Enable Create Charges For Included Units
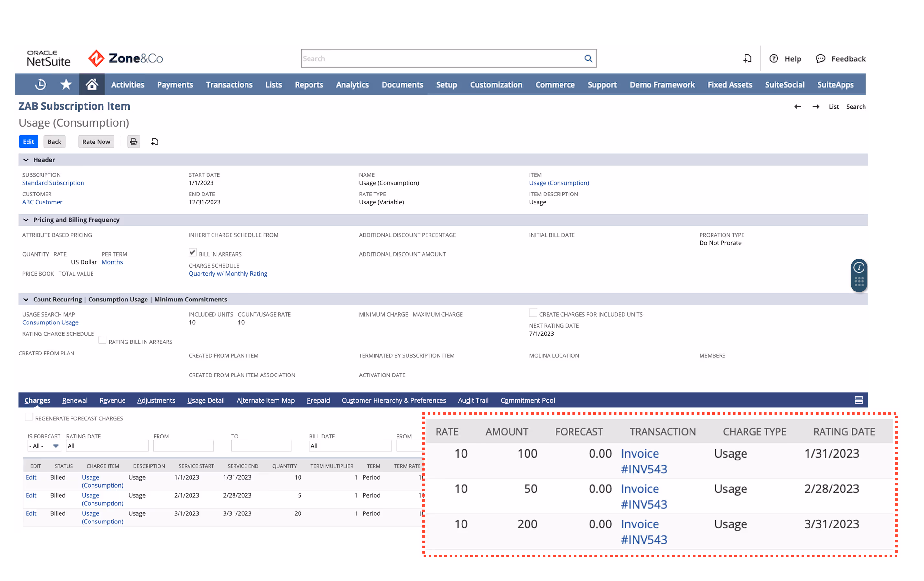This screenshot has width=924, height=581. point(533,312)
